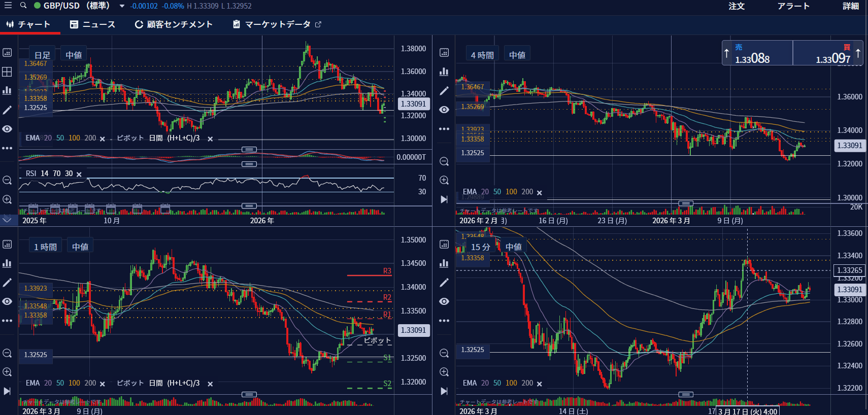Click the 買 buy price 1.33097 button
Screen dimensions: 868x415
pos(828,53)
